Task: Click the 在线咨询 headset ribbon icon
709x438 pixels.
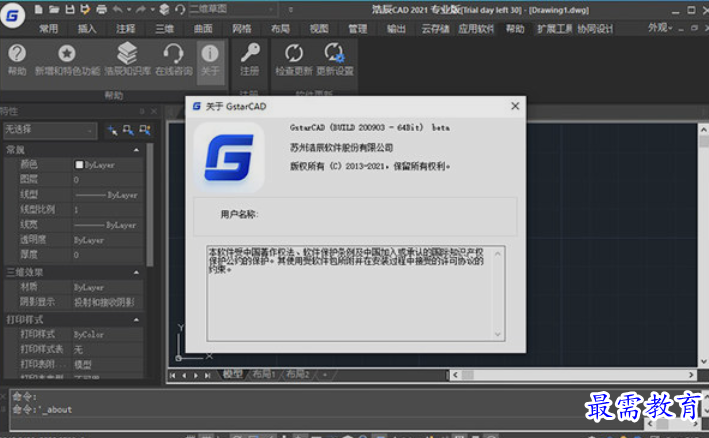Action: click(174, 59)
